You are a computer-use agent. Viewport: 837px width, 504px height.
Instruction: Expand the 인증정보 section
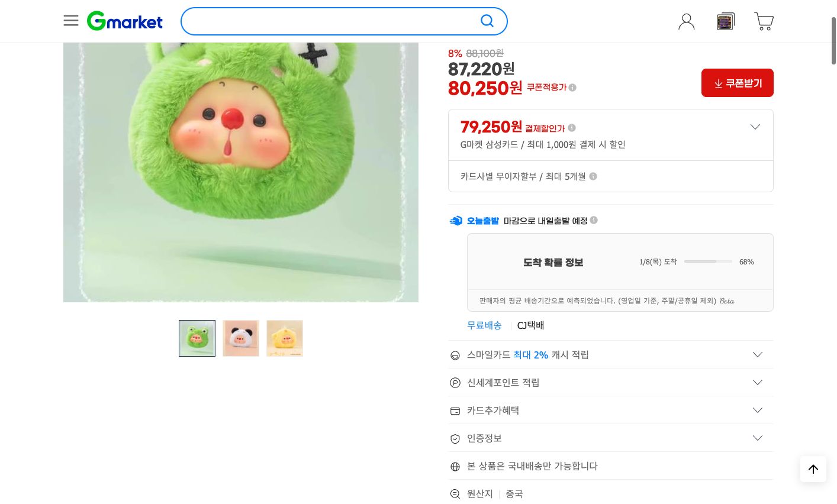tap(757, 438)
